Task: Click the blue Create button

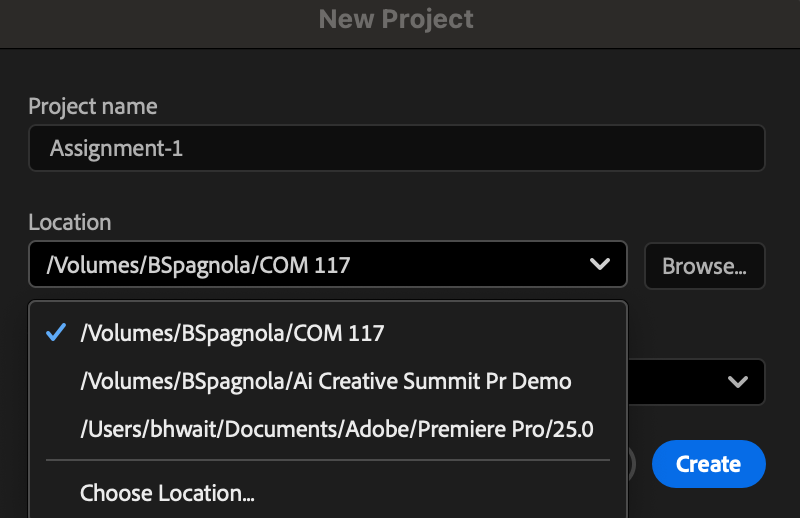Action: click(708, 464)
